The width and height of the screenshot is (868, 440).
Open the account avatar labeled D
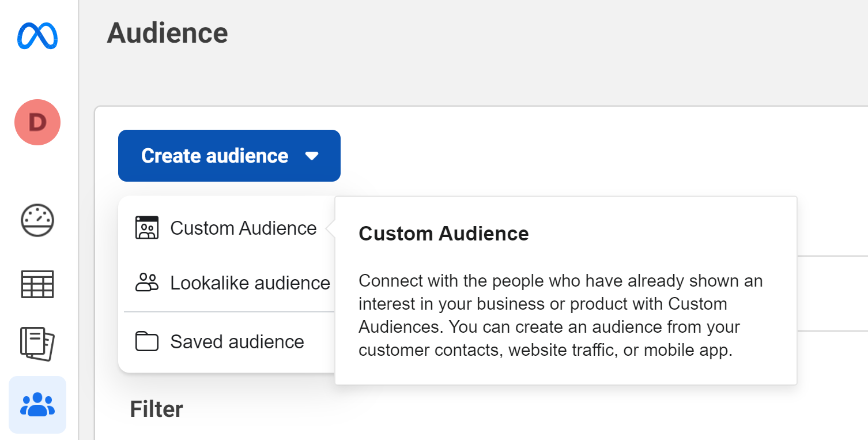point(37,122)
